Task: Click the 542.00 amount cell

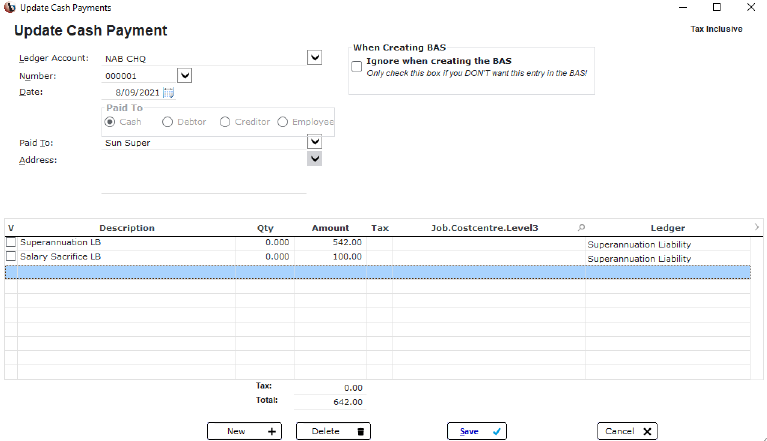Action: tap(330, 243)
